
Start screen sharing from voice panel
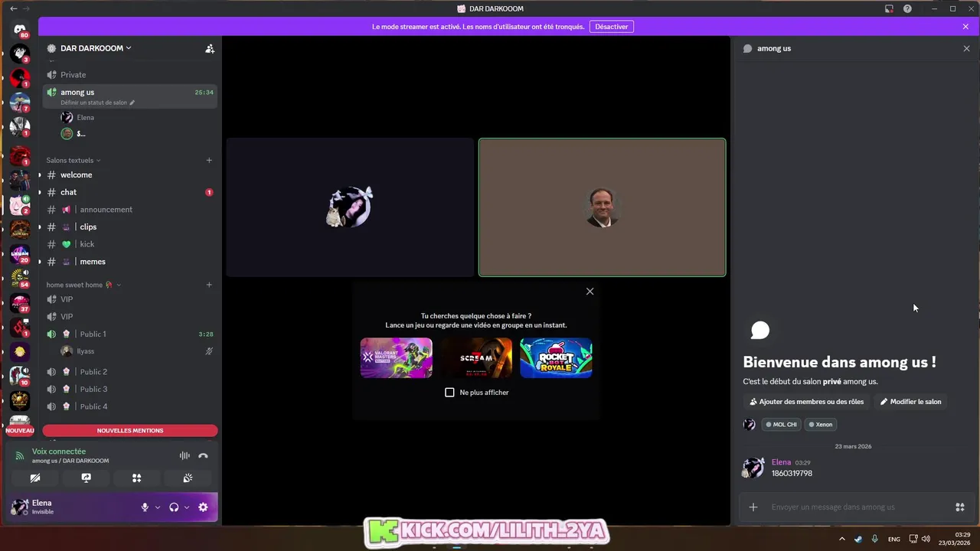tap(86, 478)
